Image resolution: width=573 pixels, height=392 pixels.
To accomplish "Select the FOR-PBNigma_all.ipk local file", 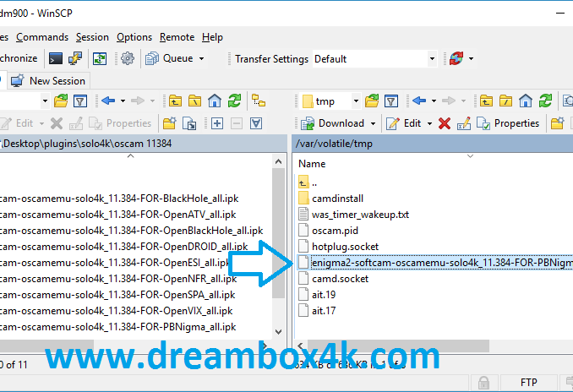I will click(x=117, y=327).
